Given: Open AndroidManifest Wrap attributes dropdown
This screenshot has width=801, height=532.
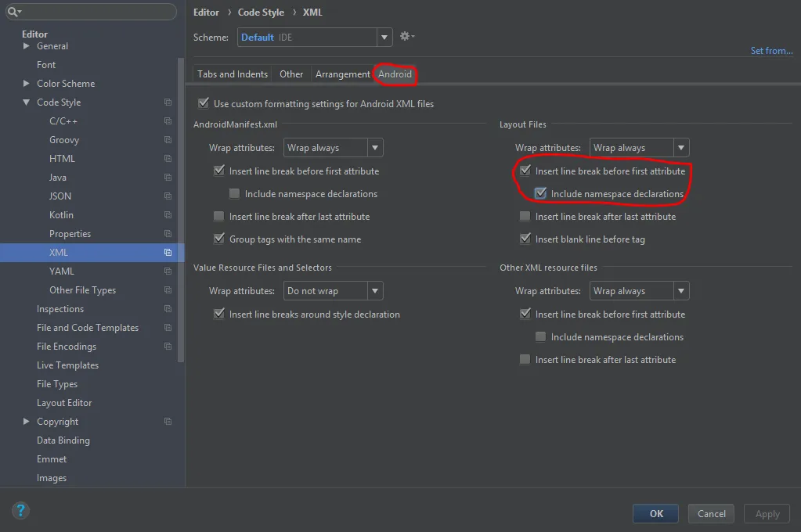Looking at the screenshot, I should tap(333, 148).
